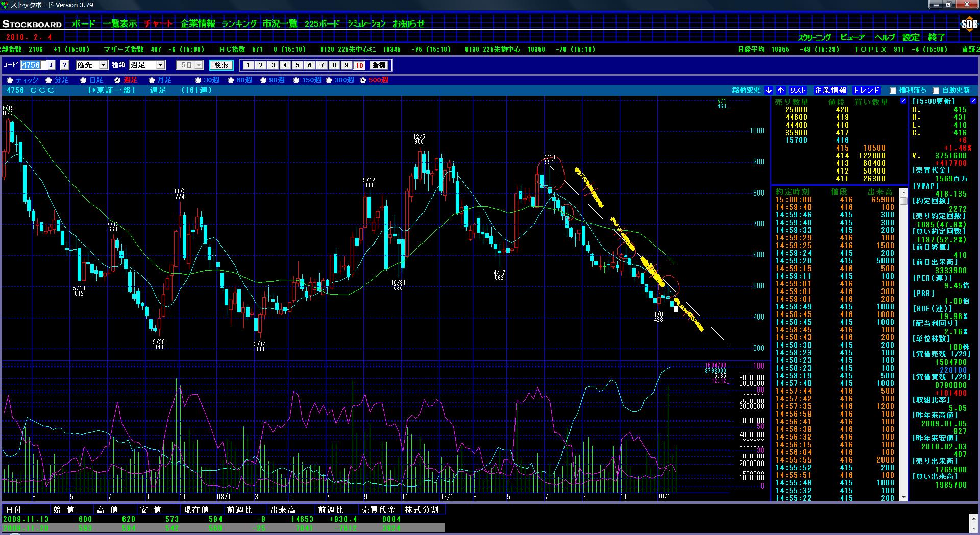Enable the 権利落ち checkbox

893,91
